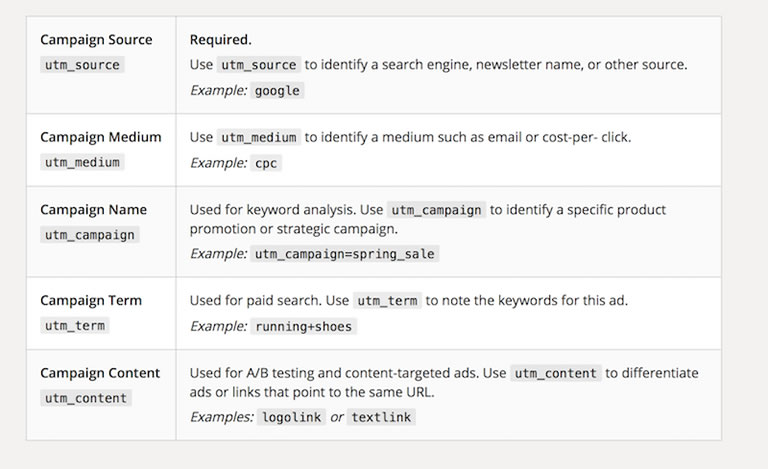Click the utm_medium code tag under Campaign Medium
The width and height of the screenshot is (768, 469).
point(82,162)
